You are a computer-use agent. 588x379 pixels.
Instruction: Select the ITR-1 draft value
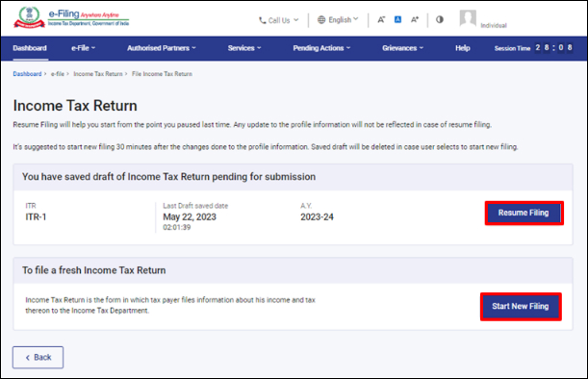36,217
